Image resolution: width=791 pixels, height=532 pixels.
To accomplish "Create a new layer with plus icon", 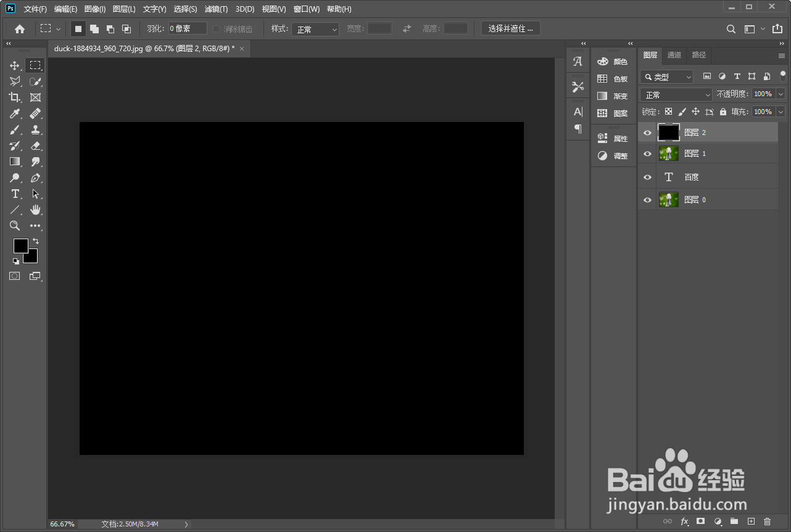I will pos(751,522).
